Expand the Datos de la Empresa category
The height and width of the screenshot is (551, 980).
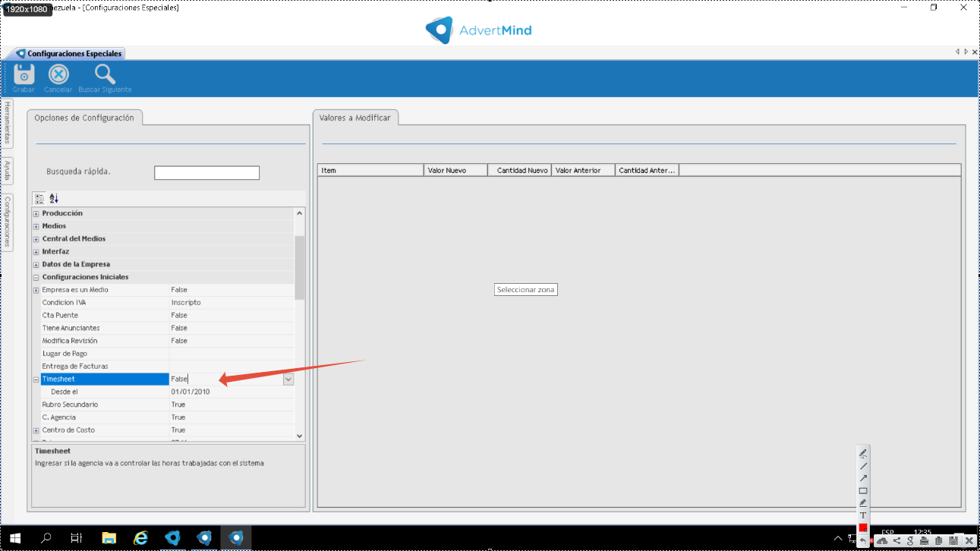tap(36, 264)
